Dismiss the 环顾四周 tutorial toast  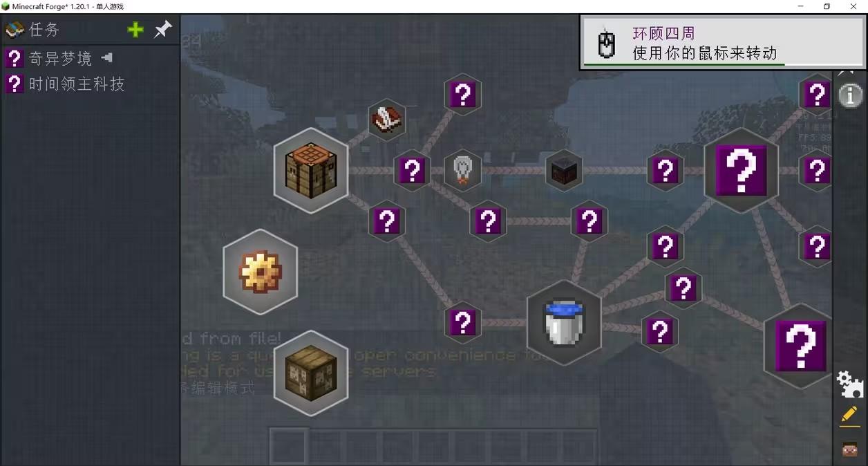723,43
